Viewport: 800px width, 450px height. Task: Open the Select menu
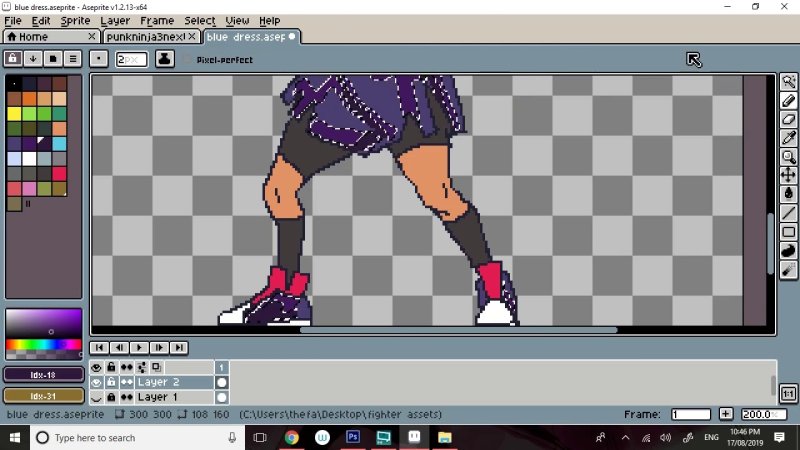coord(199,21)
